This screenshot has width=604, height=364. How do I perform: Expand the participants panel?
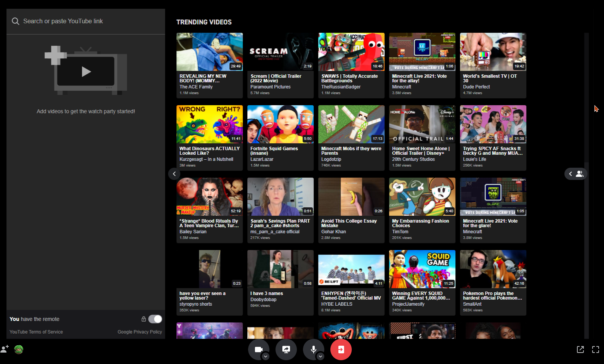pos(576,174)
